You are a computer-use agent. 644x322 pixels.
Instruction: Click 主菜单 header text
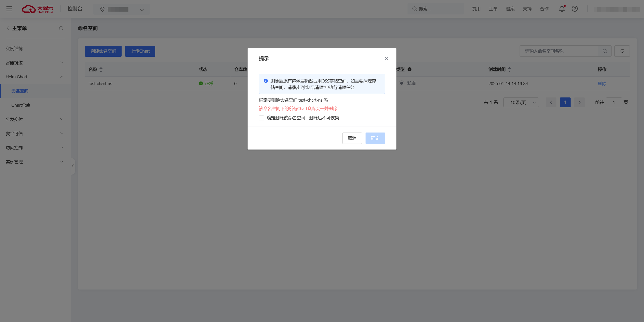click(19, 28)
